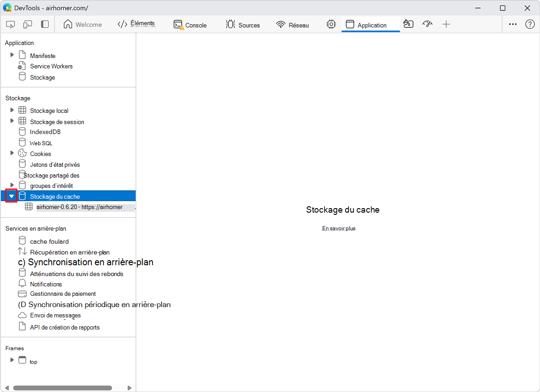Expand the Manifeste tree item
This screenshot has width=540, height=392.
tap(12, 55)
